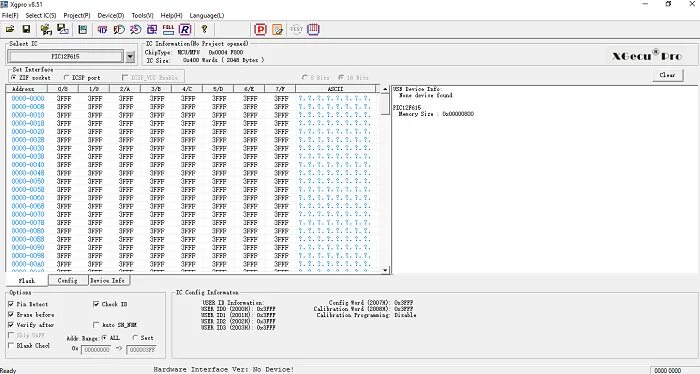Click the greyed TEST toolbar icon
The image size is (700, 374).
coord(296,29)
